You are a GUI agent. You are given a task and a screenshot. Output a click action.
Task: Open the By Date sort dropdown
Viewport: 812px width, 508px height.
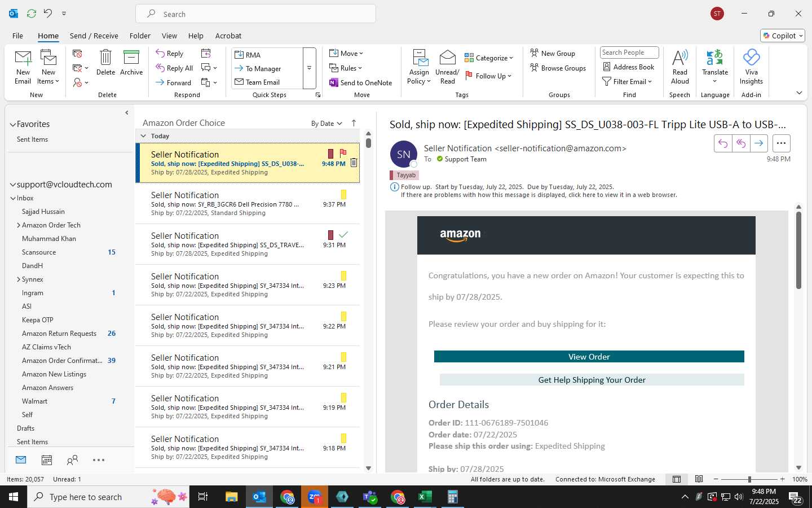(326, 124)
